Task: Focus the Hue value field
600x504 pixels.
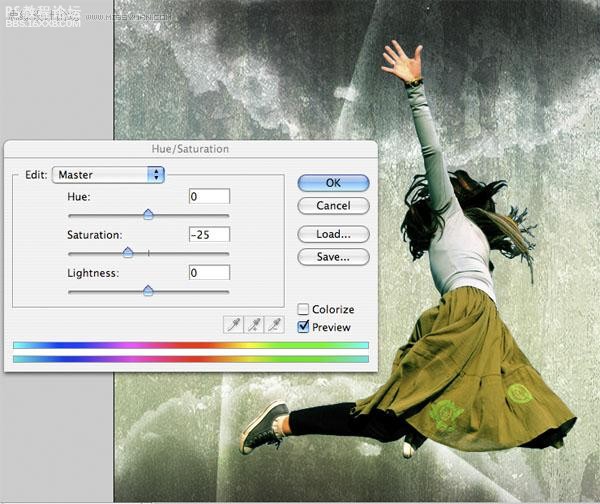Action: (x=209, y=196)
